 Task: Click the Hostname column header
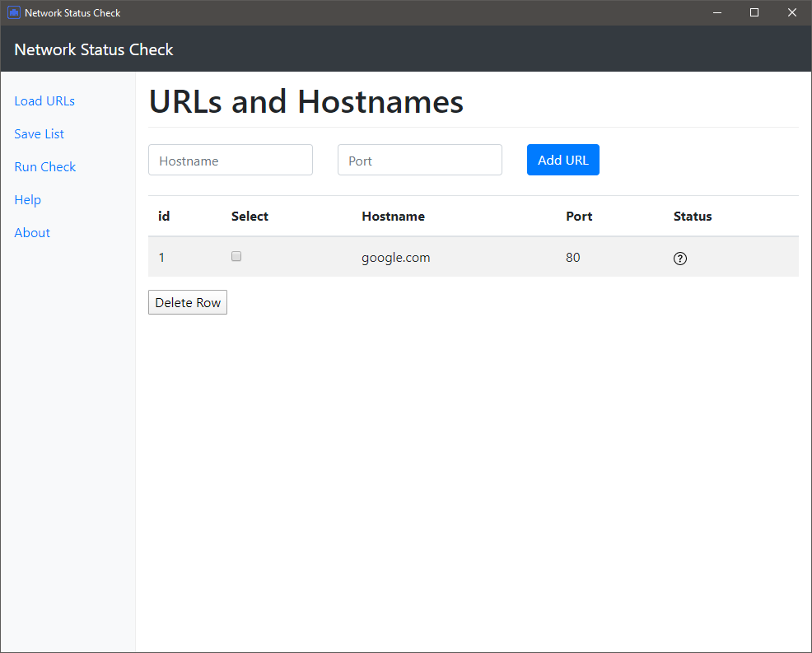coord(393,217)
